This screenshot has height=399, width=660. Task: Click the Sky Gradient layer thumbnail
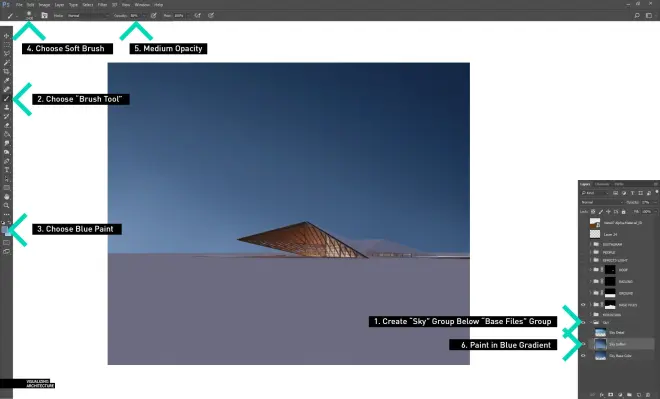pos(600,344)
